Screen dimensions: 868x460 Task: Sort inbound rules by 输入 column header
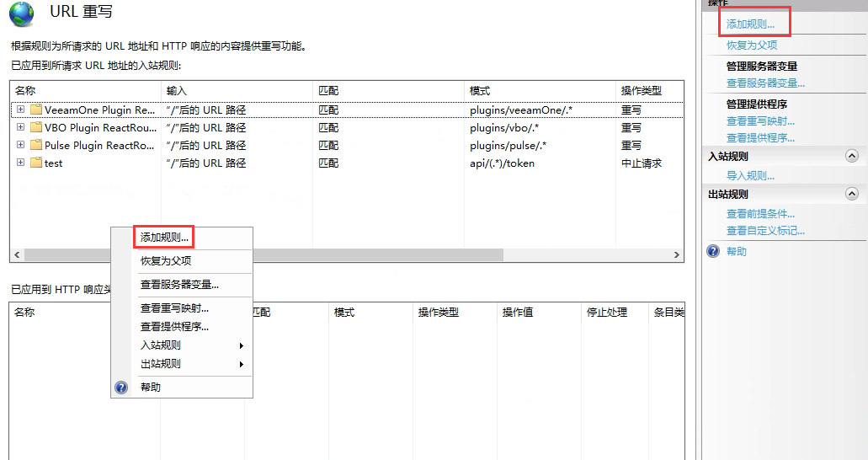237,90
